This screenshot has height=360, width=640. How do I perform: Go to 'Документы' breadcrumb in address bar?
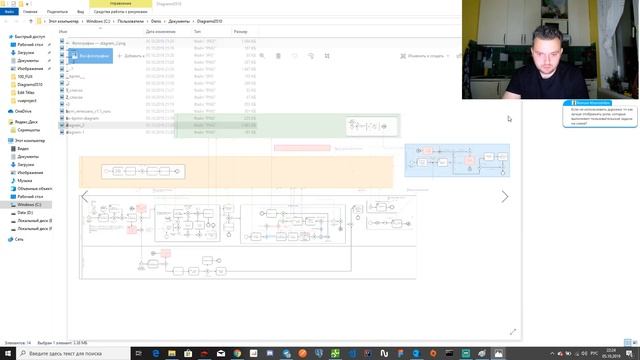(179, 21)
